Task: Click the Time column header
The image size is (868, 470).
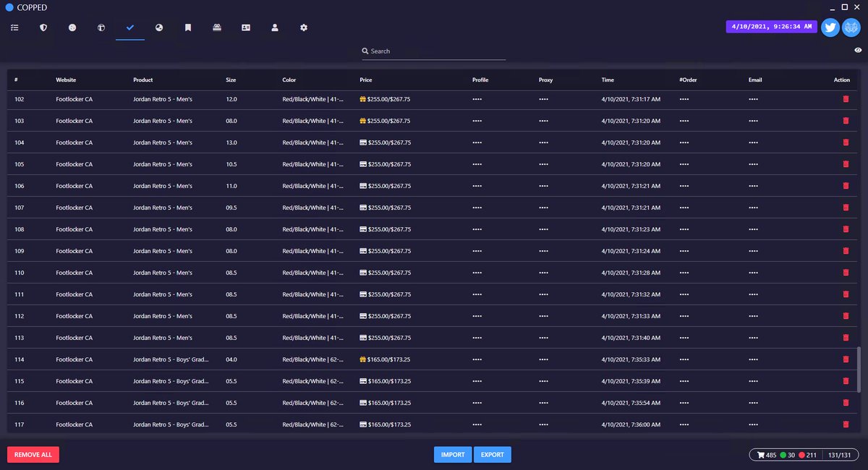Action: (x=608, y=80)
